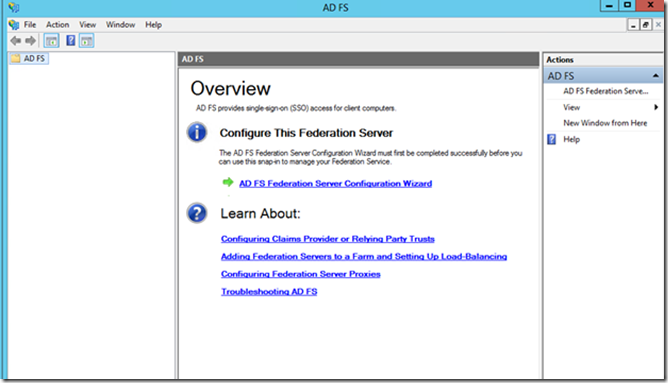The width and height of the screenshot is (668, 383).
Task: Click the Overview heading text
Action: tap(230, 89)
